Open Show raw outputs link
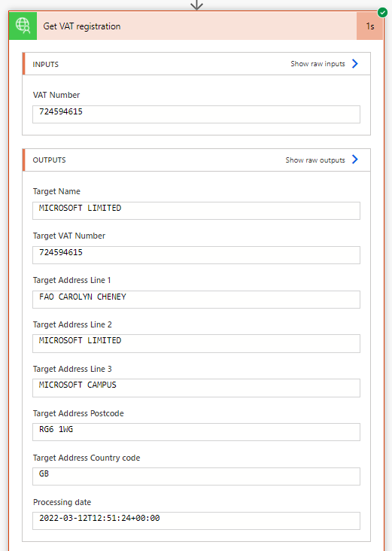This screenshot has width=392, height=551. (x=315, y=160)
